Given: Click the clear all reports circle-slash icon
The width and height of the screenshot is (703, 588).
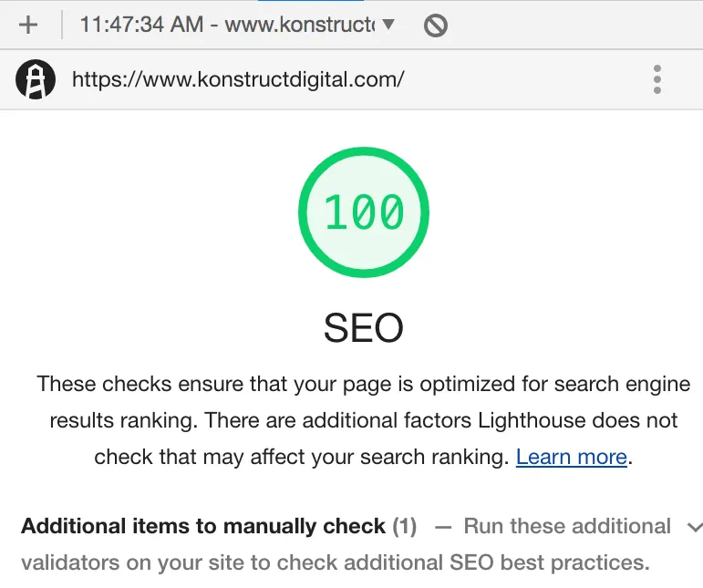Looking at the screenshot, I should pos(435,26).
